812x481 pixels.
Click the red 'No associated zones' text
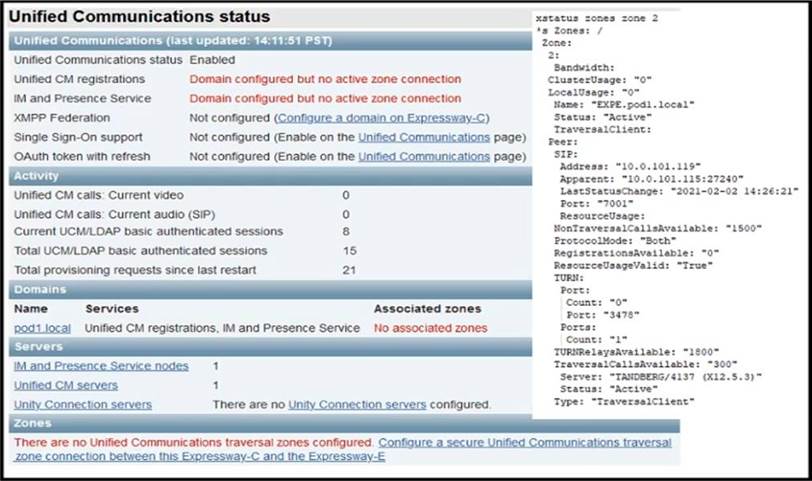[x=430, y=328]
